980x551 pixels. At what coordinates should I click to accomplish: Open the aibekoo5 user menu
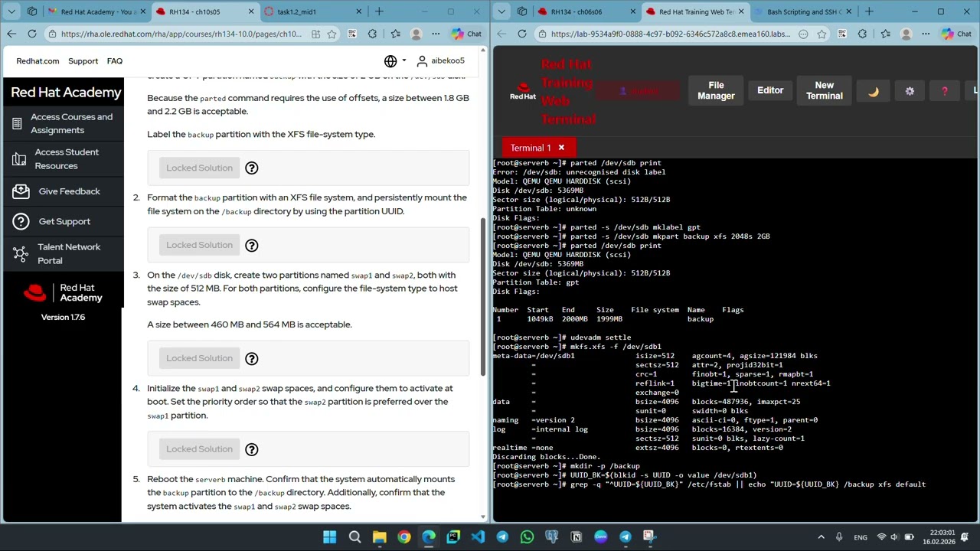coord(440,60)
